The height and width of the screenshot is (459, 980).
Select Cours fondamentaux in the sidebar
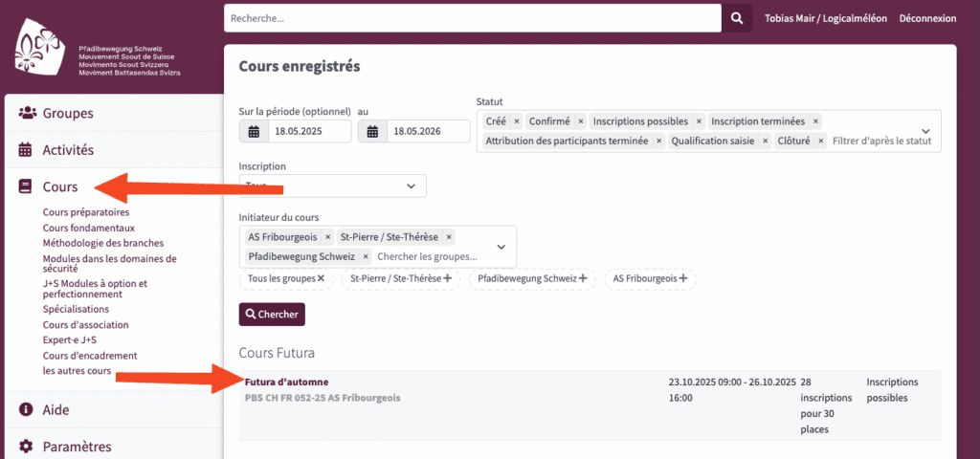(x=89, y=228)
